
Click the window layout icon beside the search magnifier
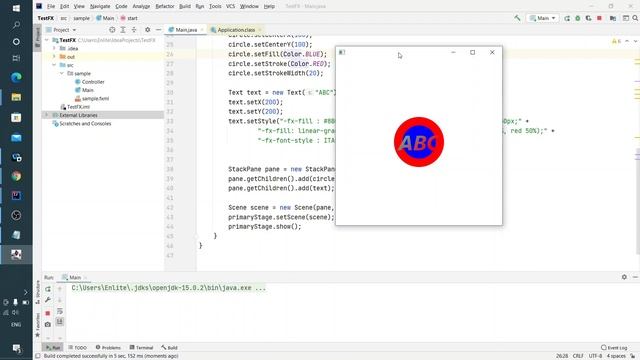pyautogui.click(x=625, y=18)
